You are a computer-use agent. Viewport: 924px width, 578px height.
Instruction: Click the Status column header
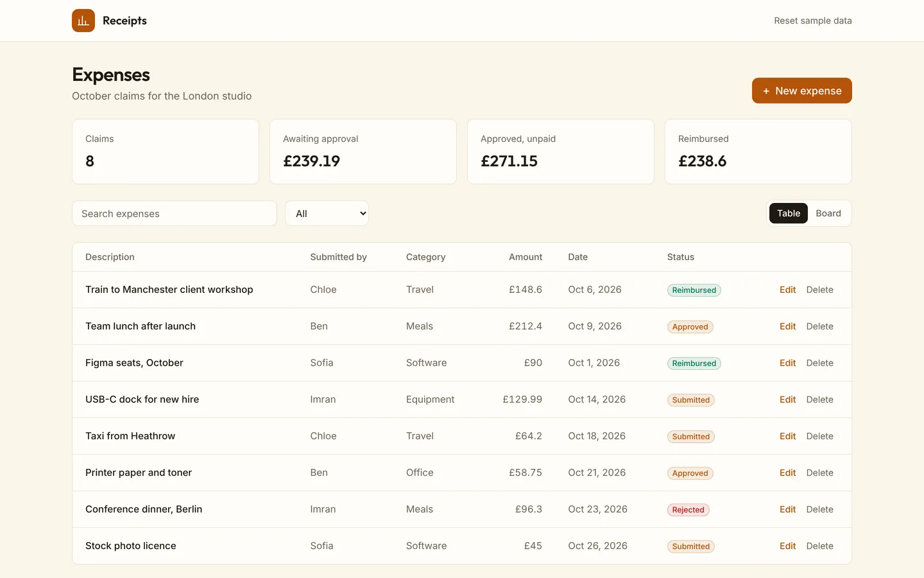coord(681,257)
